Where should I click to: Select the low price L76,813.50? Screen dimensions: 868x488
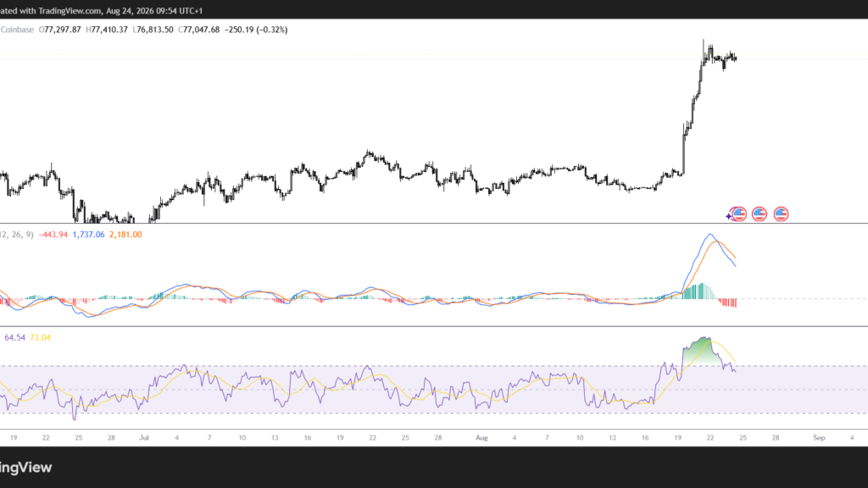pos(153,30)
